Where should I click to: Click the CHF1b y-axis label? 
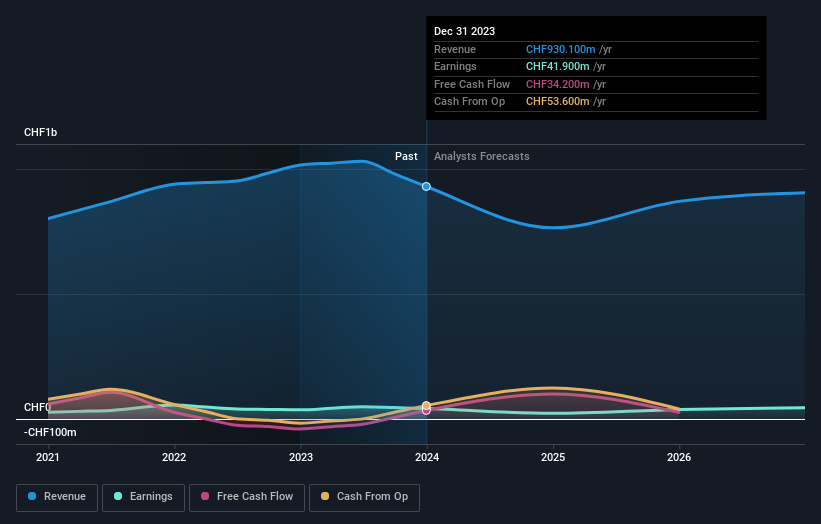pyautogui.click(x=40, y=132)
